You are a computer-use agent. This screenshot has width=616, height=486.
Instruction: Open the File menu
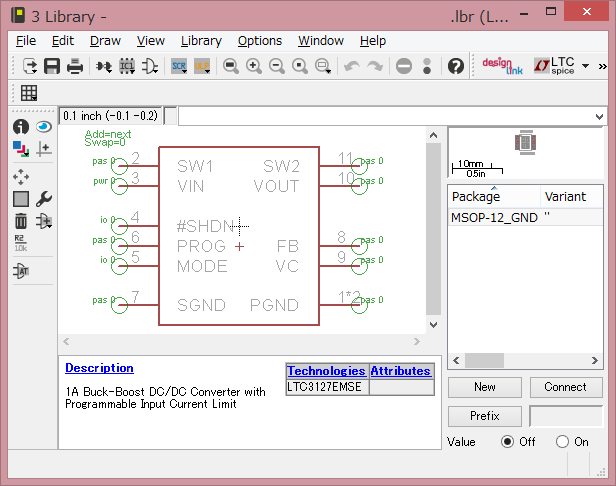tap(26, 41)
